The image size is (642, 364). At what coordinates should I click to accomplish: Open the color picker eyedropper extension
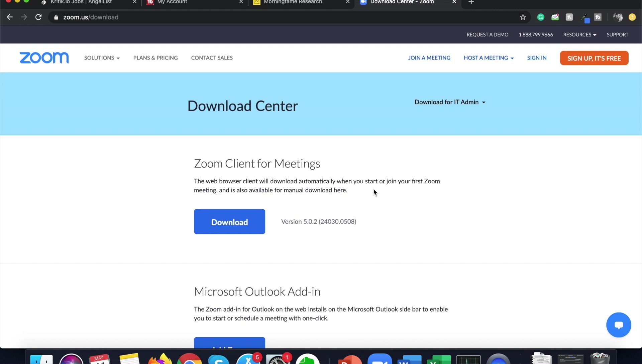(585, 18)
